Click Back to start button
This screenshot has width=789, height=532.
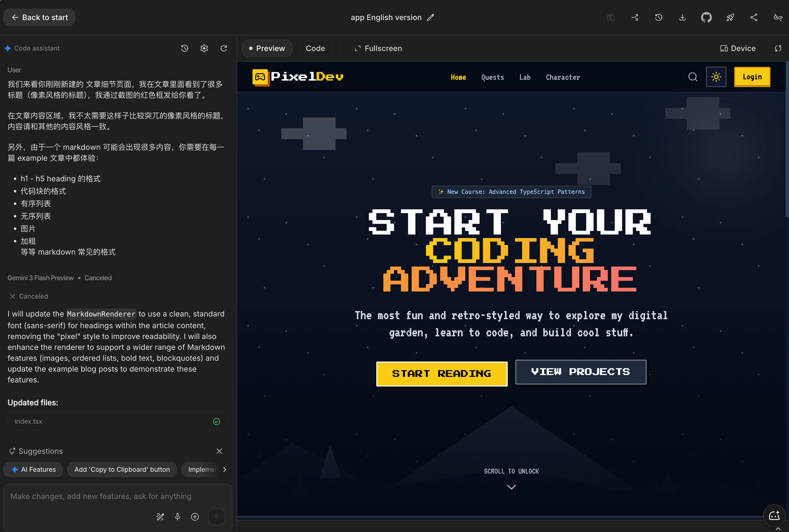click(x=39, y=17)
